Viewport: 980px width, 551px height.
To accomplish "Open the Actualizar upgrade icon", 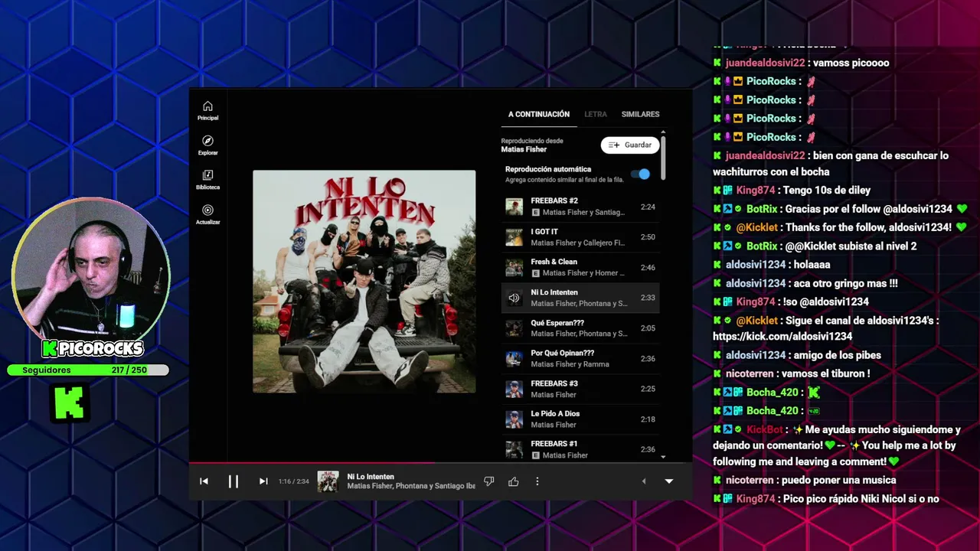I will [x=207, y=215].
